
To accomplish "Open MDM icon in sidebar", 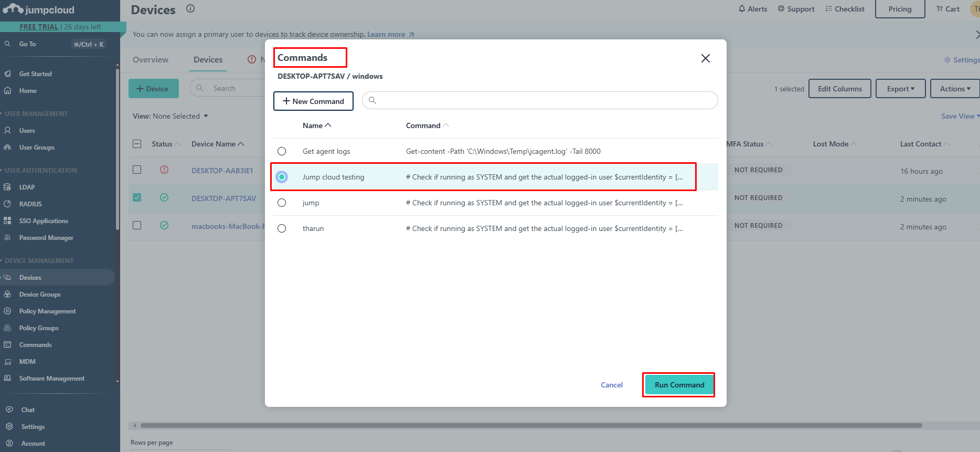I will click(x=7, y=362).
